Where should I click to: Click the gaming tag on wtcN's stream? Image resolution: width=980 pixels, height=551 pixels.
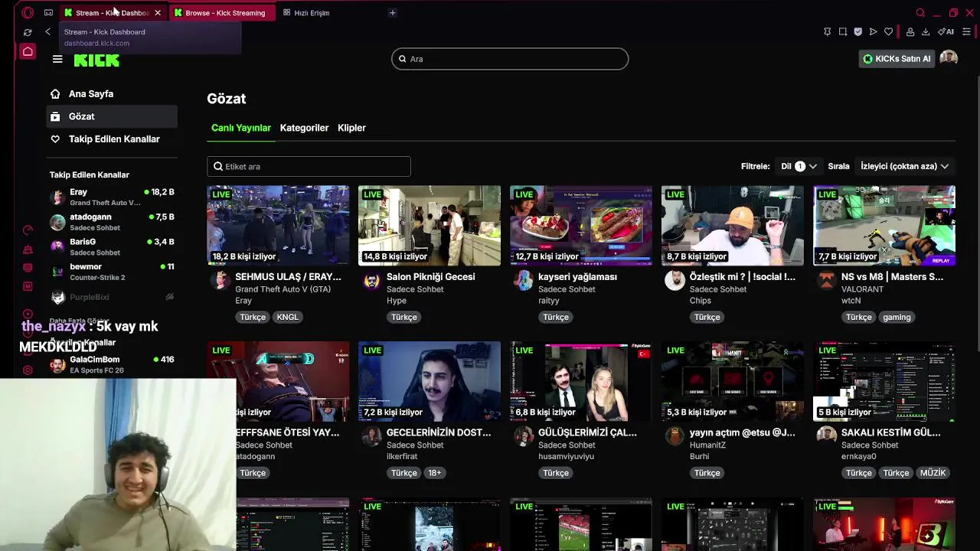click(897, 317)
